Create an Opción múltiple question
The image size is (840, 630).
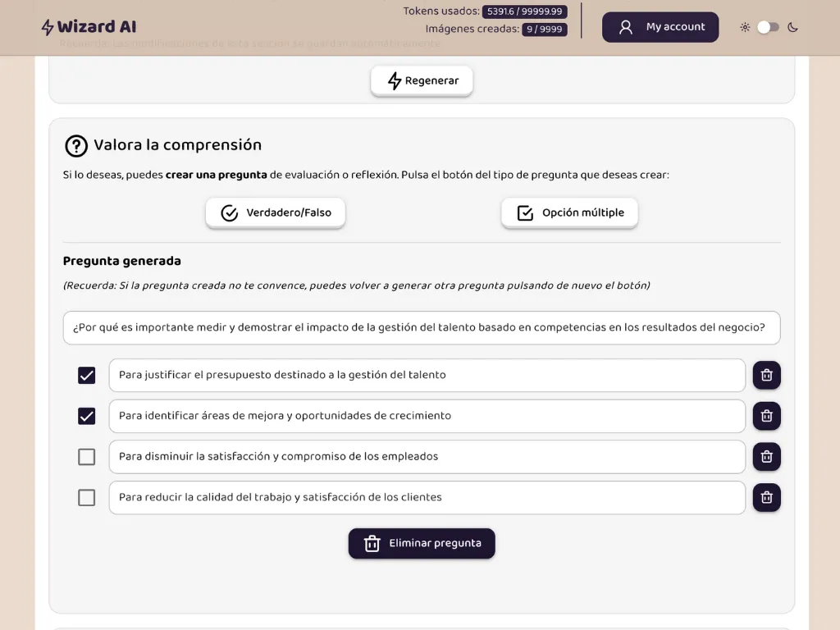569,212
